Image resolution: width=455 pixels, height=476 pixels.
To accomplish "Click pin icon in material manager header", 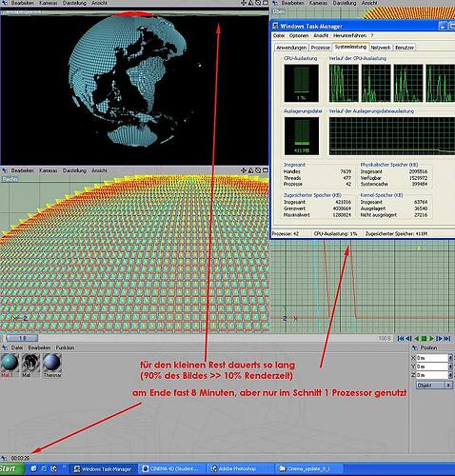I will (x=5, y=347).
